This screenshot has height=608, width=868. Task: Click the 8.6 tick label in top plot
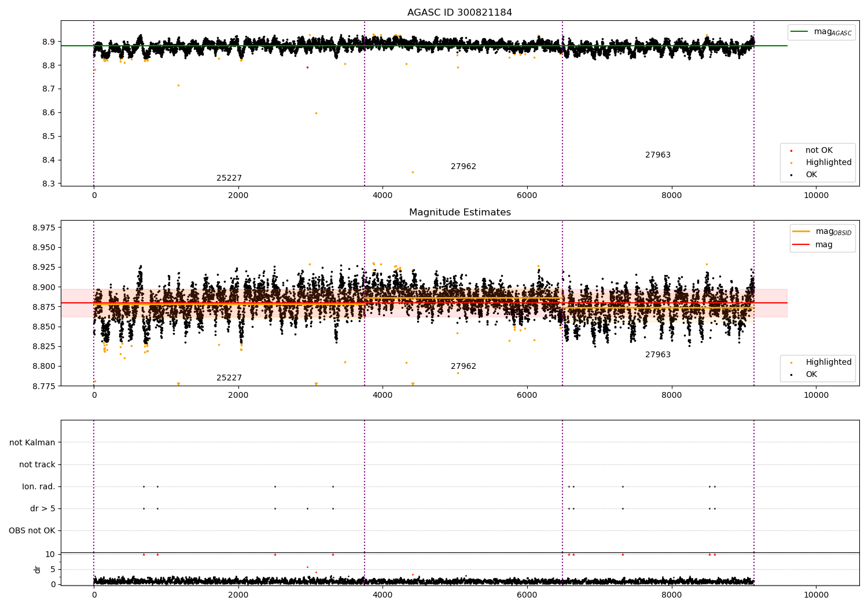click(49, 112)
